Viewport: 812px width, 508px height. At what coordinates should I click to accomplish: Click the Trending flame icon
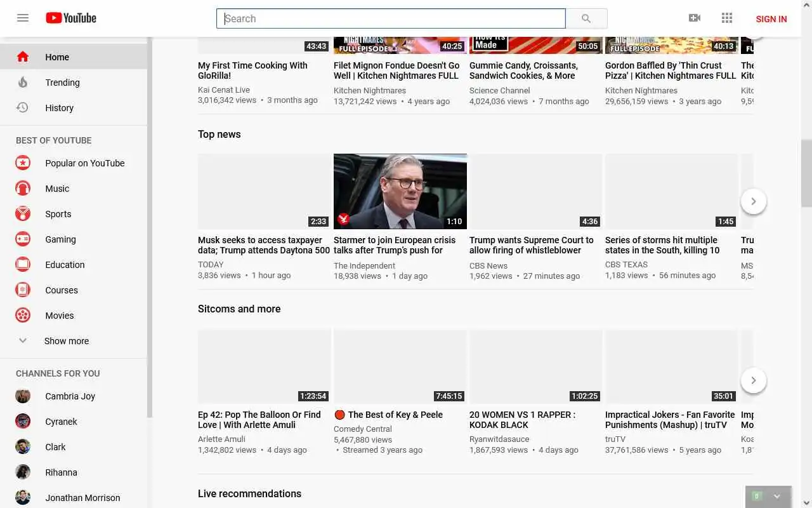pos(23,83)
